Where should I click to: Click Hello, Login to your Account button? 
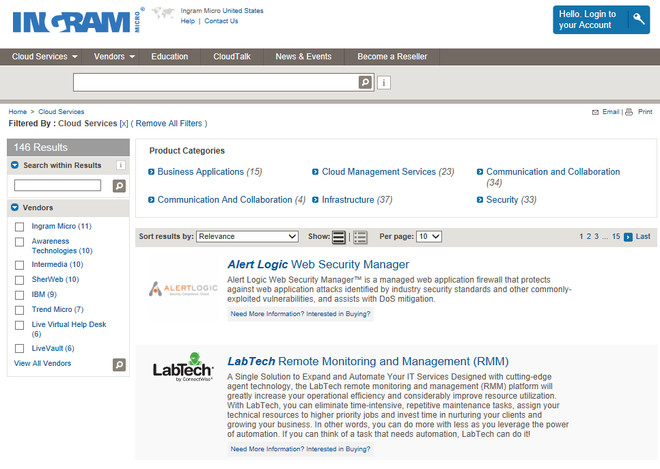(x=601, y=19)
